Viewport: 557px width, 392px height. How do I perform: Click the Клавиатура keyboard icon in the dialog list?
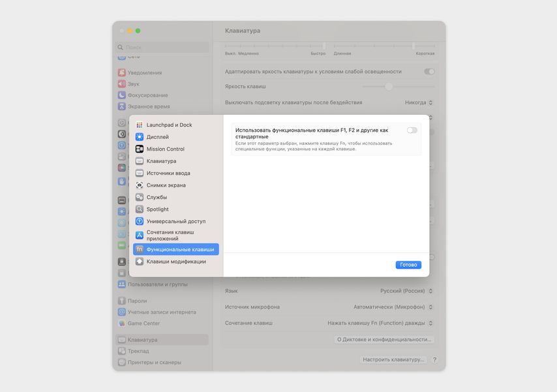[140, 161]
